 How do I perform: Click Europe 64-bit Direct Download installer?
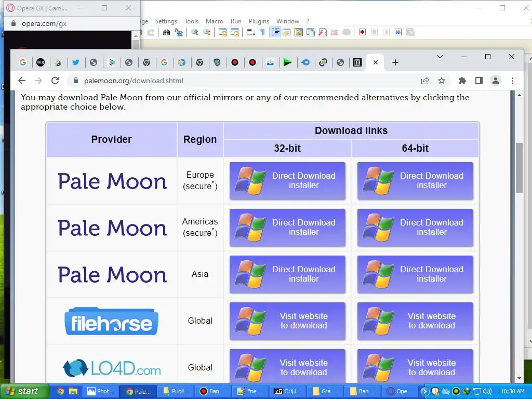click(x=415, y=181)
